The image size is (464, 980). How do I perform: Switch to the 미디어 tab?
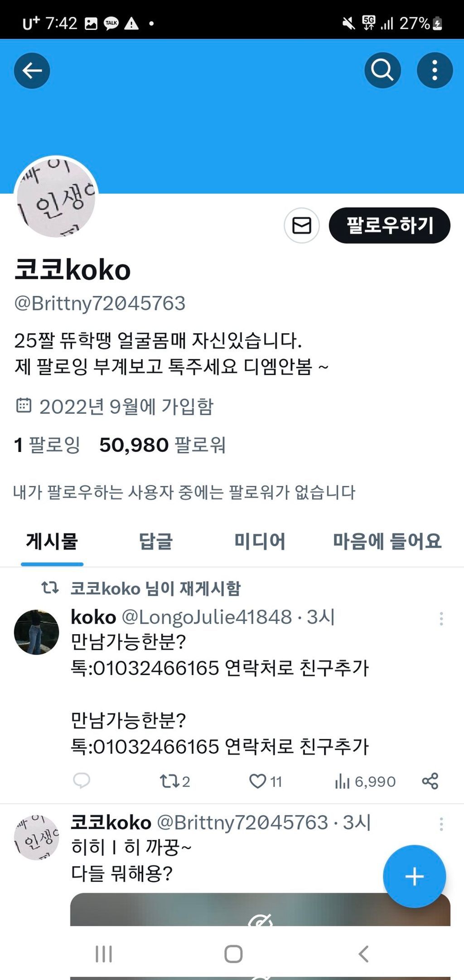260,541
